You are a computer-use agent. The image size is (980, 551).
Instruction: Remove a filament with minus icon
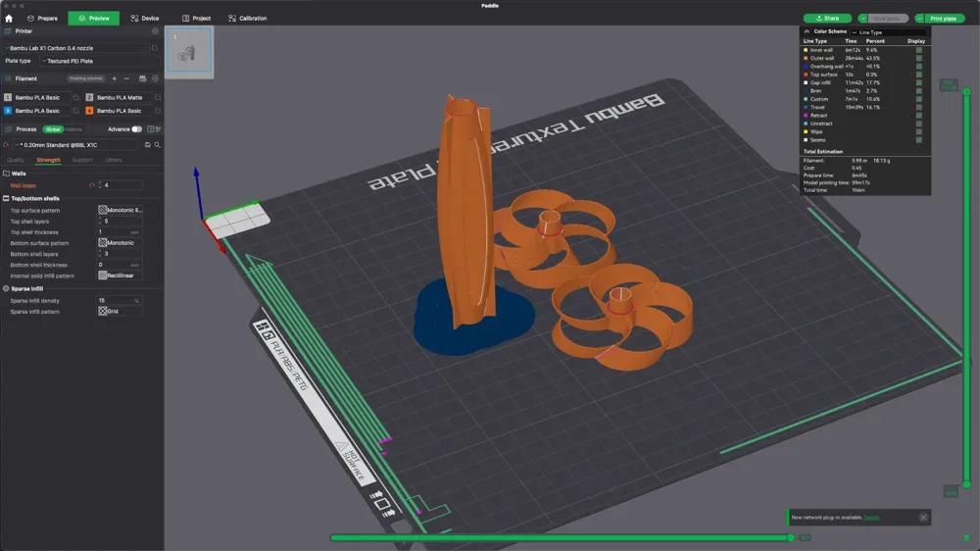pos(126,78)
